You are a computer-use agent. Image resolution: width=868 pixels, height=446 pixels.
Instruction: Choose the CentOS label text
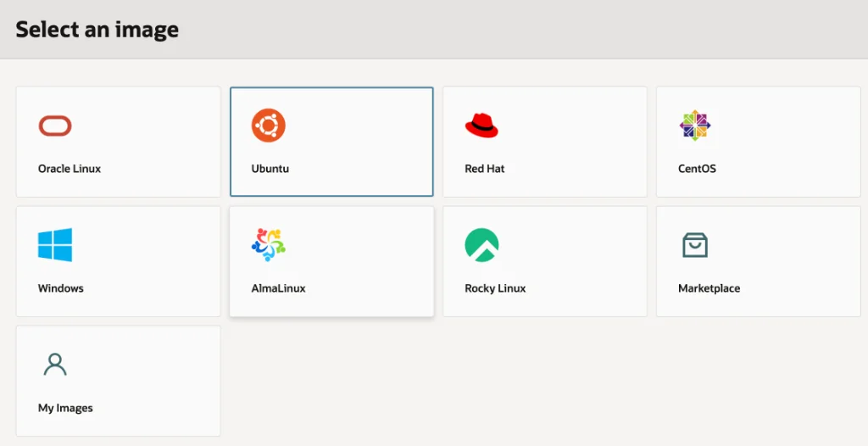coord(697,169)
